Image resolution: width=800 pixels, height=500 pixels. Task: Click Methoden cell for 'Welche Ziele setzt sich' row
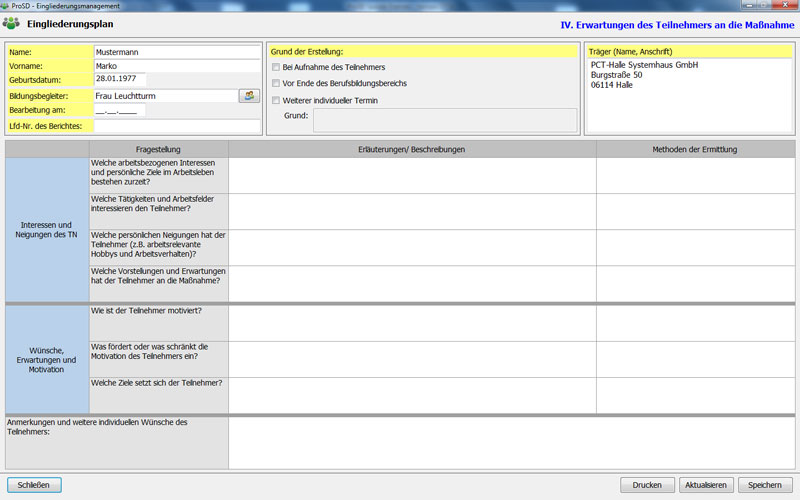coord(695,393)
